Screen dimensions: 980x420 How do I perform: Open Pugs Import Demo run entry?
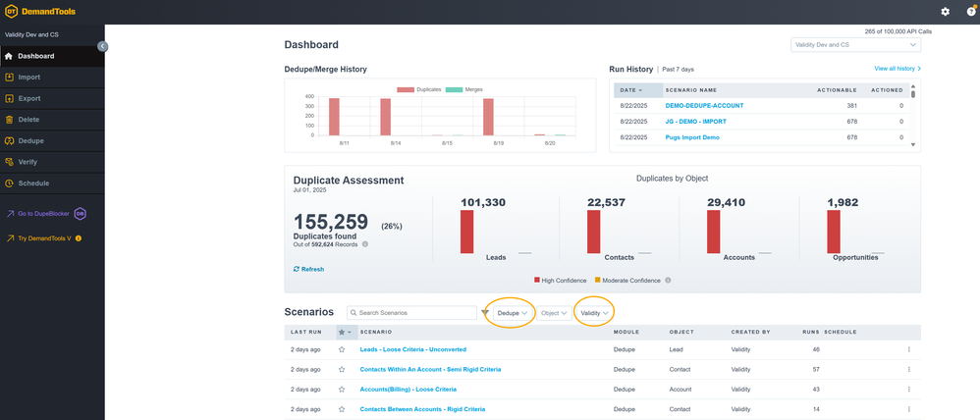692,136
